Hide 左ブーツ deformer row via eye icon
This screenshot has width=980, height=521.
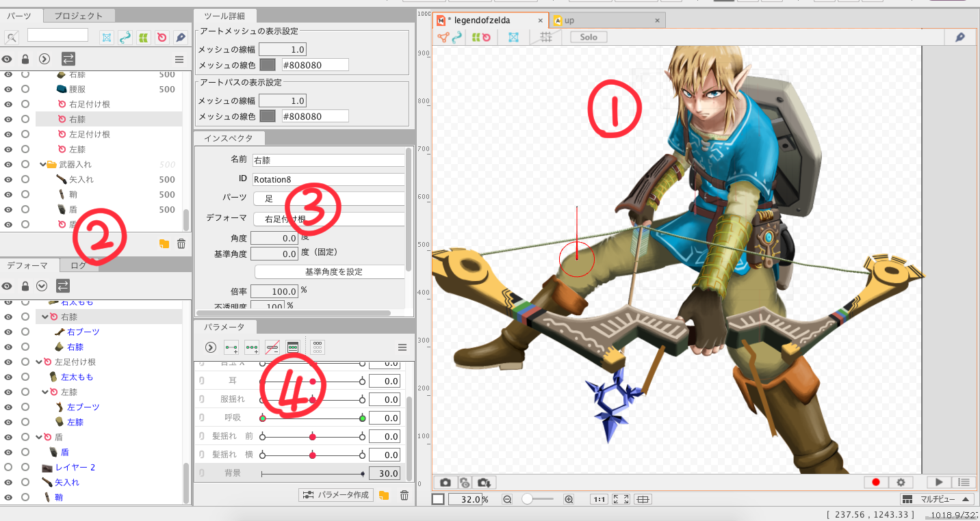coord(9,407)
